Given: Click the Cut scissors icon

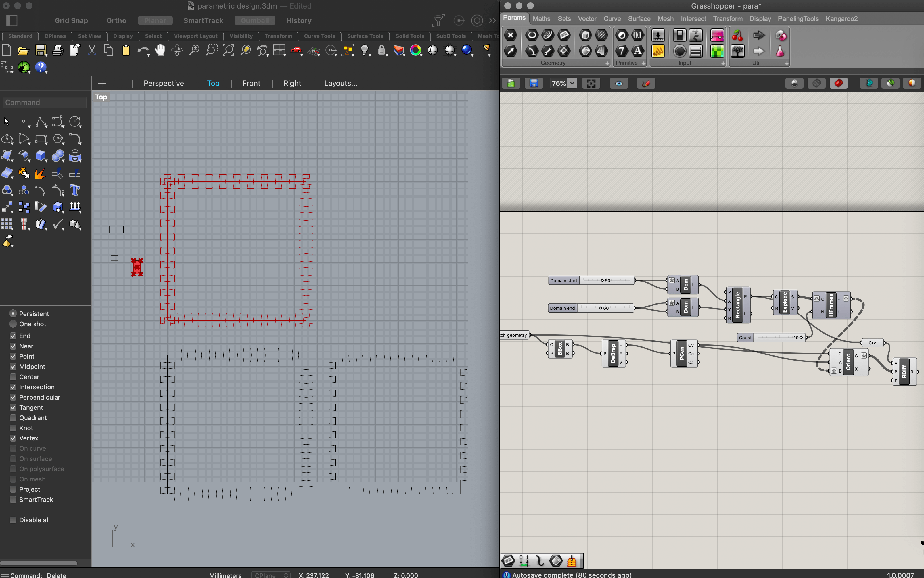Looking at the screenshot, I should 92,50.
